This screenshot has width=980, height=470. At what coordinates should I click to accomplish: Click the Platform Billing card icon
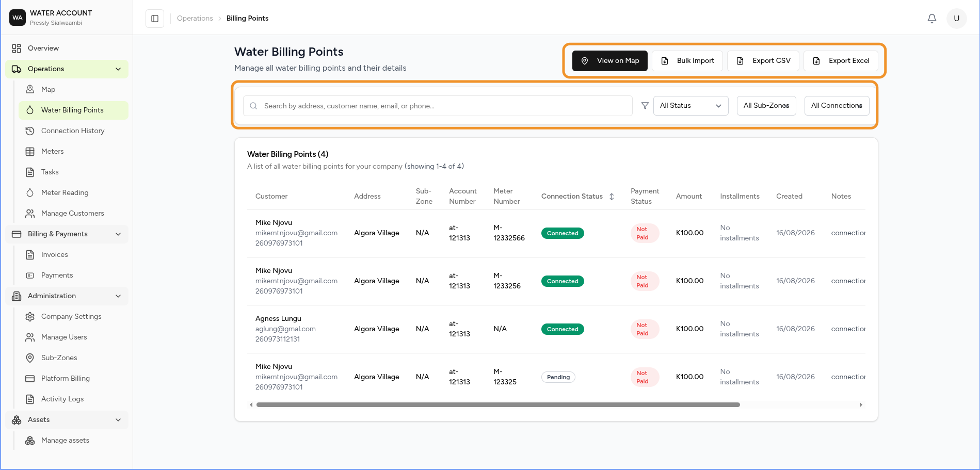30,378
